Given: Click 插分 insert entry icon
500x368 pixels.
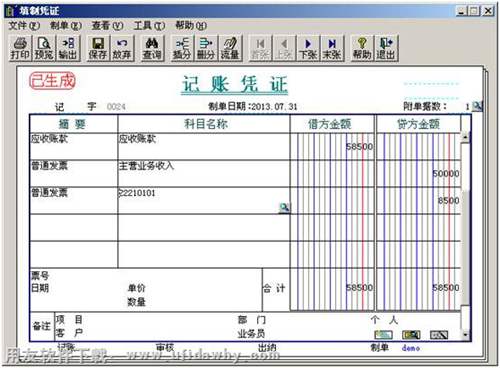Looking at the screenshot, I should [x=182, y=48].
